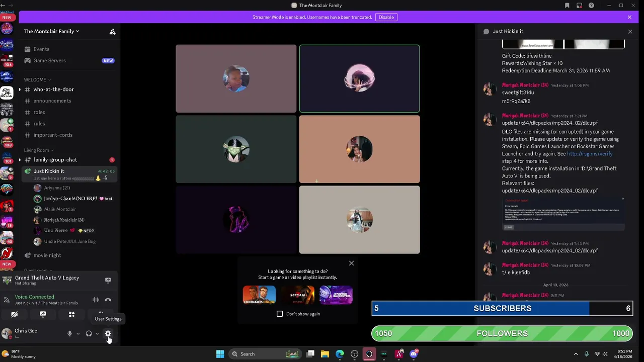Open taskbar volume control
This screenshot has height=362, width=644.
[x=605, y=354]
